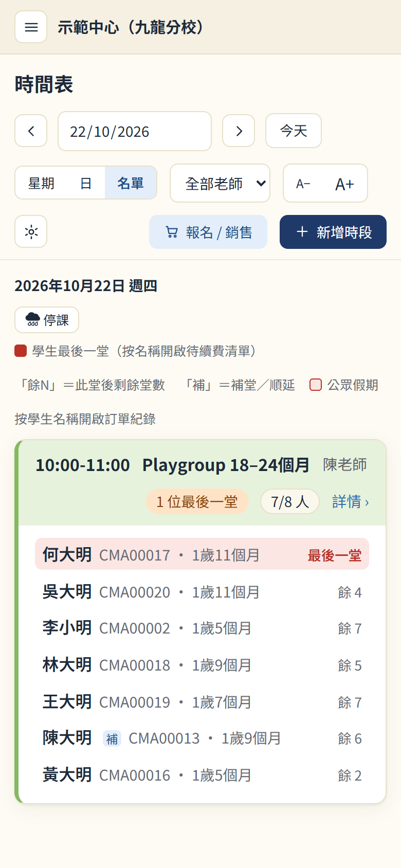Click the date heading 2026年10月22日 週四
This screenshot has height=868, width=401.
click(x=86, y=286)
